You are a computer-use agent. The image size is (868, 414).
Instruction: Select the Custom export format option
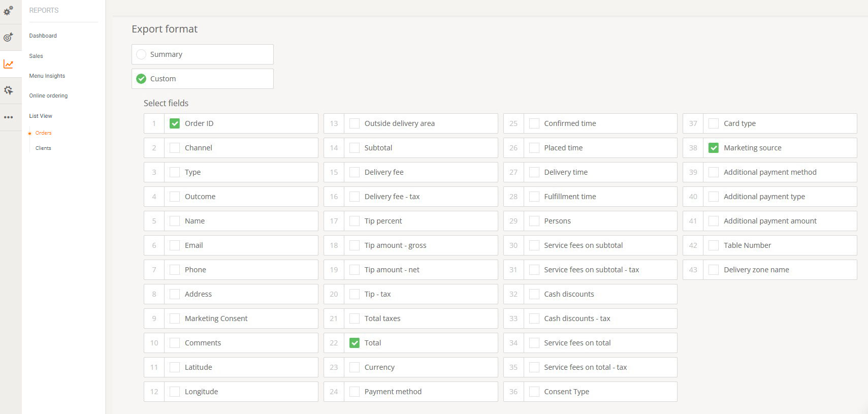click(141, 79)
